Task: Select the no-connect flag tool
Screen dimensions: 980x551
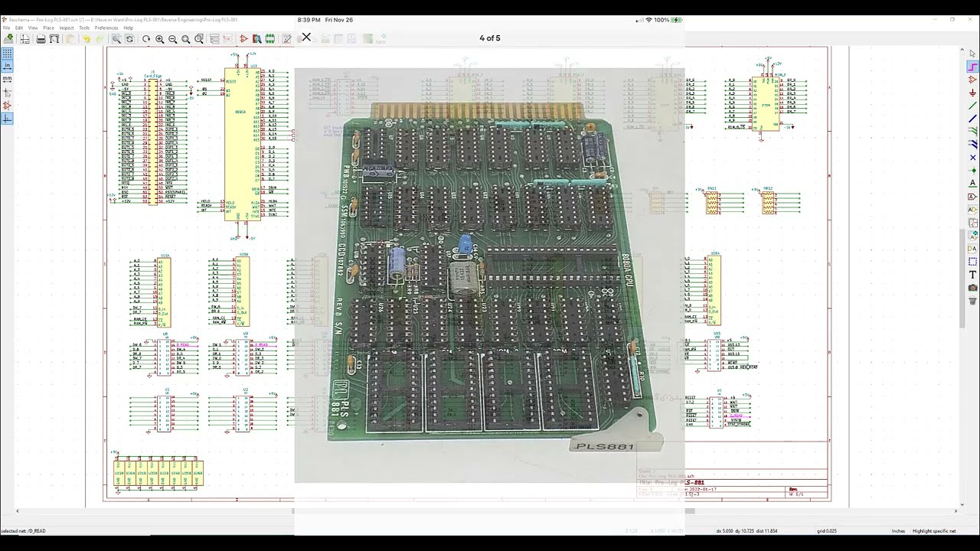Action: pos(972,158)
